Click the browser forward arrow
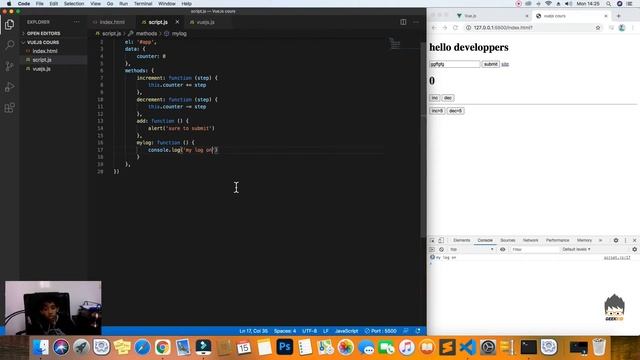This screenshot has height=360, width=640. [x=444, y=28]
